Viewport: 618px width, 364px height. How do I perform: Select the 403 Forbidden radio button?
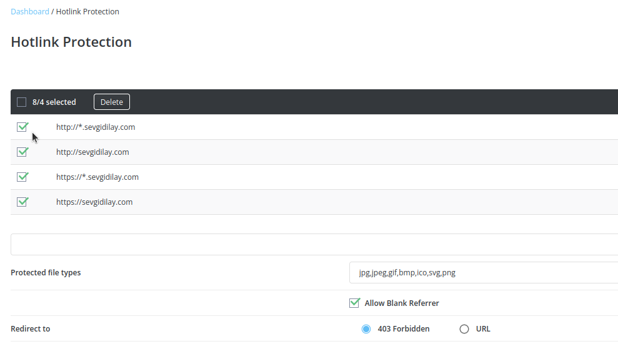pos(366,329)
